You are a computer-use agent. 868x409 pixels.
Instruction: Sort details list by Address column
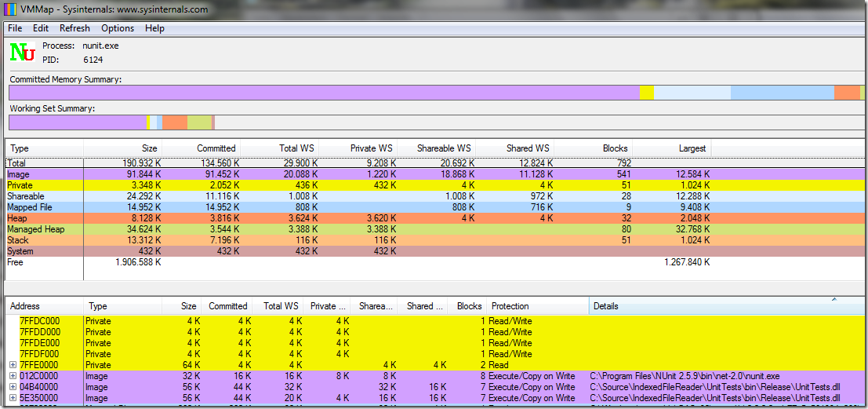coord(44,306)
